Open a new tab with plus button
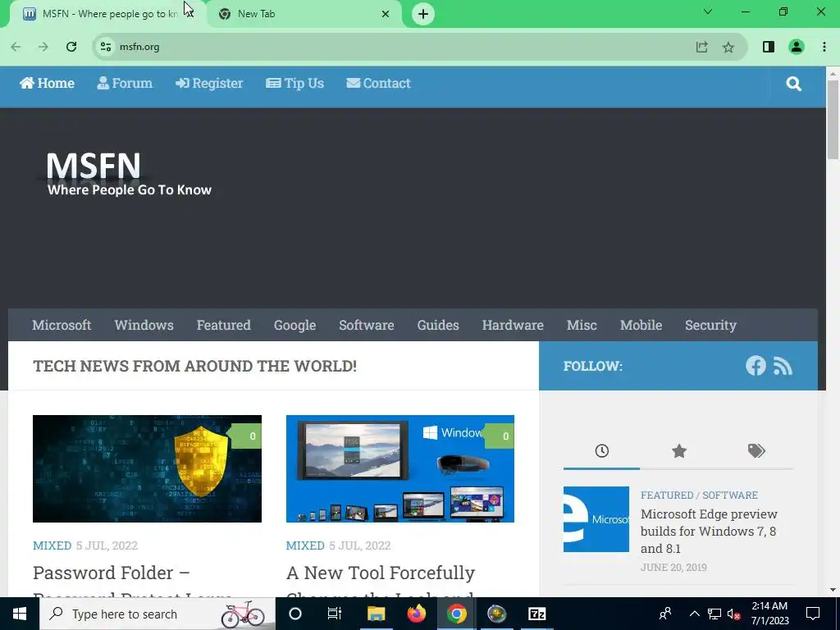The width and height of the screenshot is (840, 630). 423,14
